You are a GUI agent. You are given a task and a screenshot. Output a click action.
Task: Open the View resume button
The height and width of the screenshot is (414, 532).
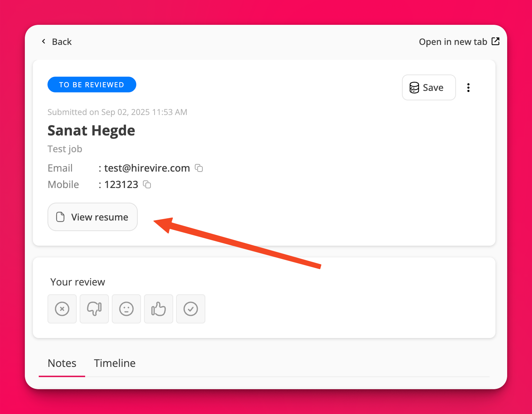(92, 217)
